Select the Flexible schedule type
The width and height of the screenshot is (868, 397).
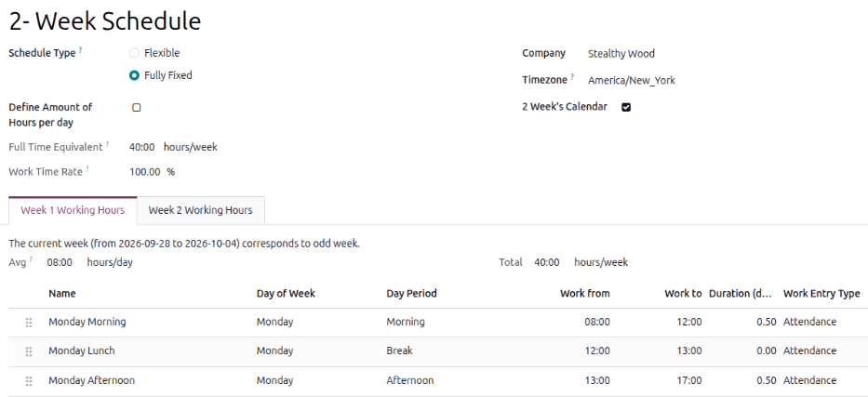point(134,53)
